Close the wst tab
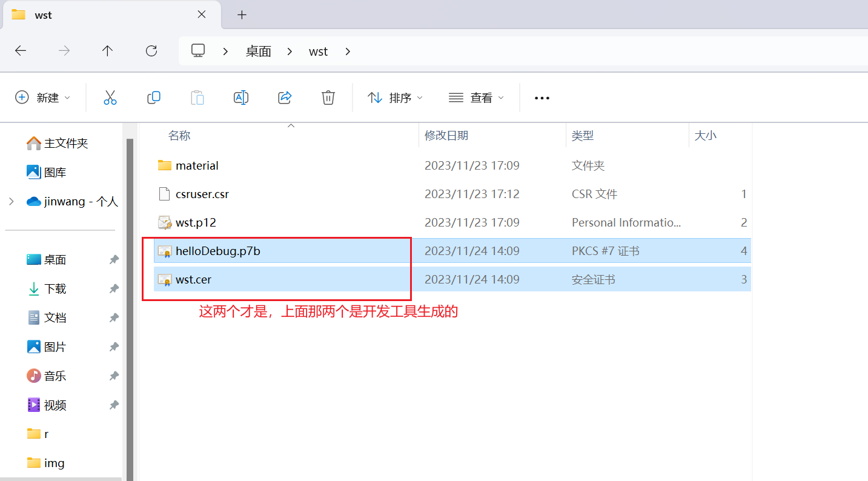 pos(202,15)
